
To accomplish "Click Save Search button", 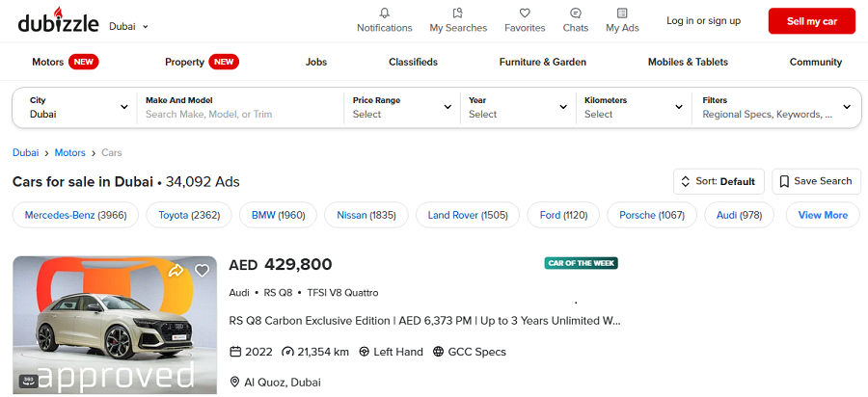I will pyautogui.click(x=816, y=181).
